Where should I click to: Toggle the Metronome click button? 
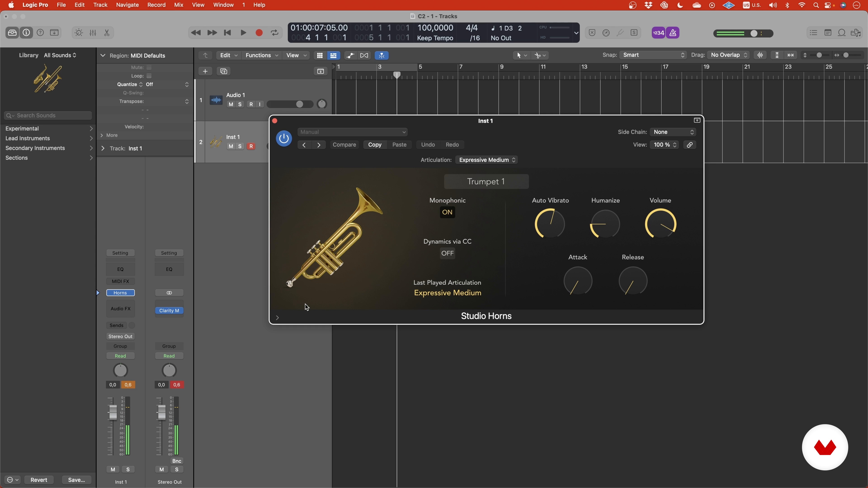[x=673, y=33]
